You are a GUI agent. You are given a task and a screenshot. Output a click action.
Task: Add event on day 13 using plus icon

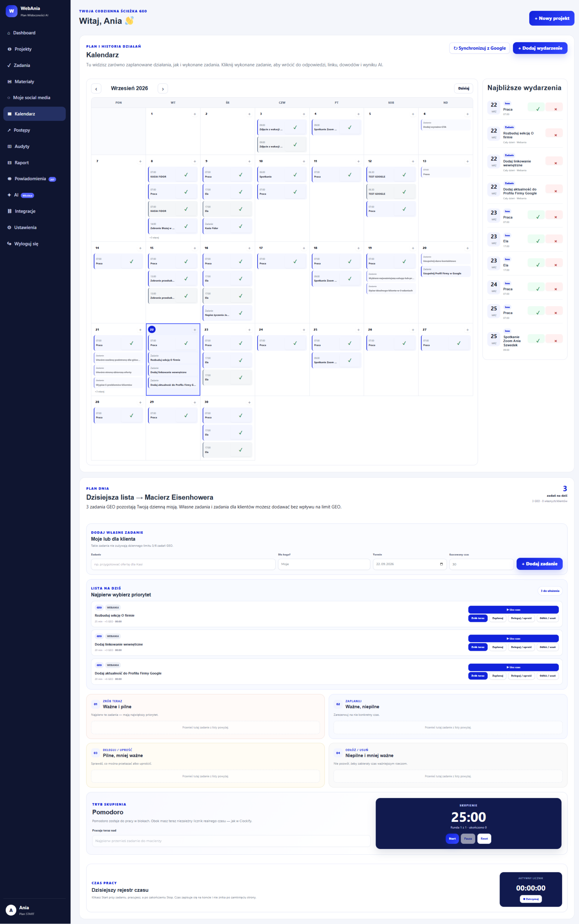tap(467, 161)
